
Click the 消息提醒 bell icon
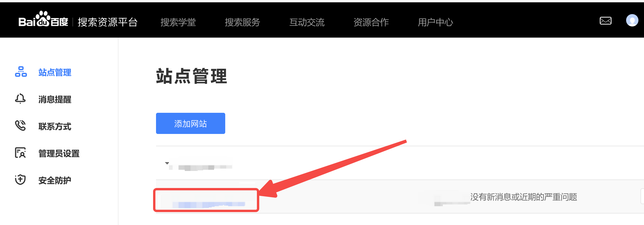pos(20,99)
